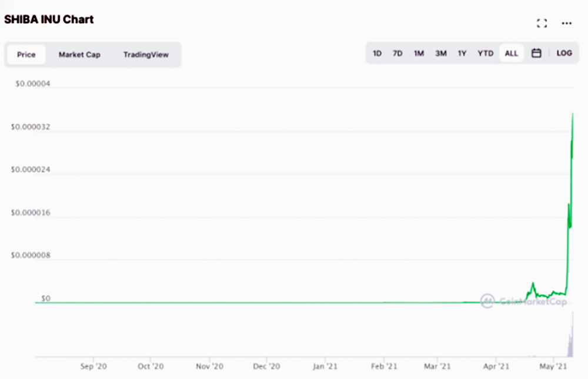Select 1D time range

[377, 53]
